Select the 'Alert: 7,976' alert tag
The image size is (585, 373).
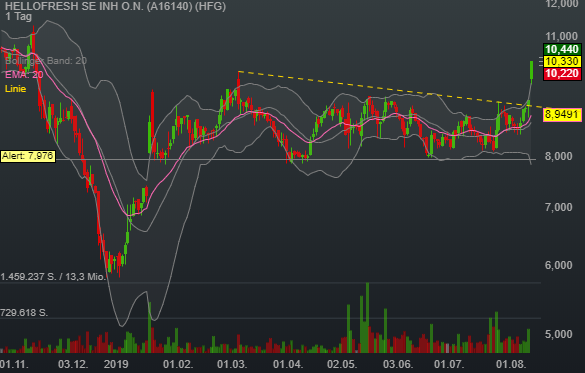(28, 156)
